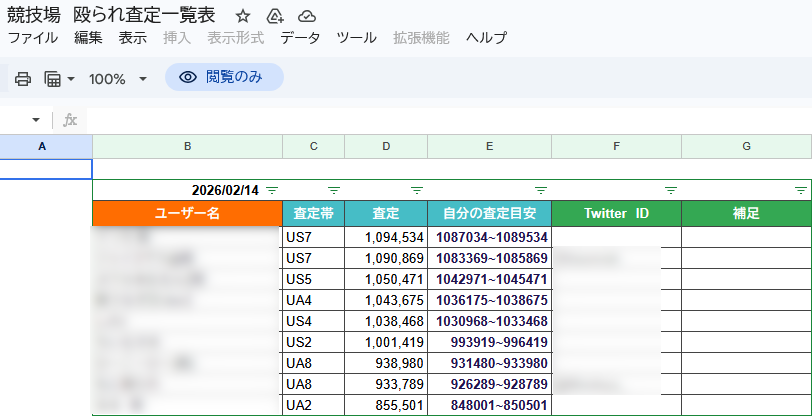Open the name box dropdown arrow

point(36,120)
